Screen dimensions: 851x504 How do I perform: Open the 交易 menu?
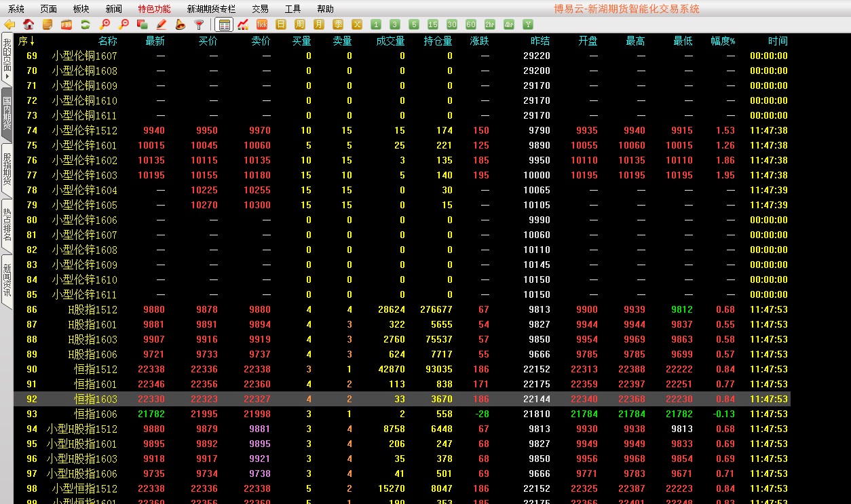pos(260,9)
